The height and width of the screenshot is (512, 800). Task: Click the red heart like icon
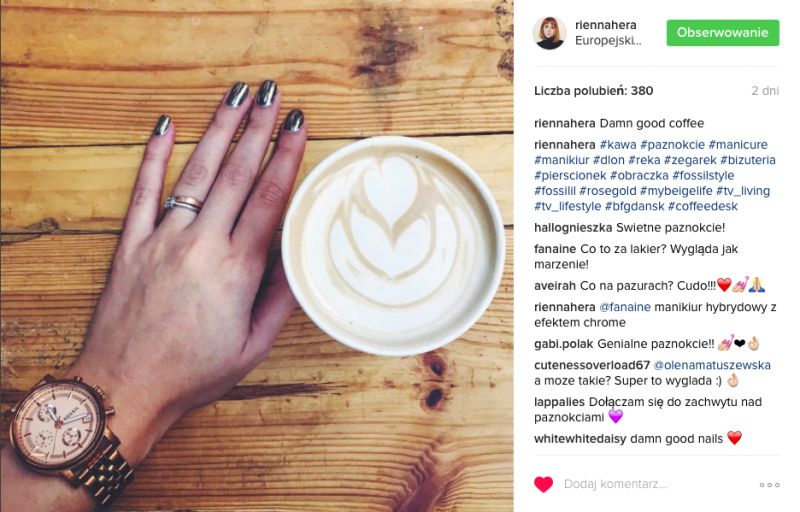pos(543,484)
